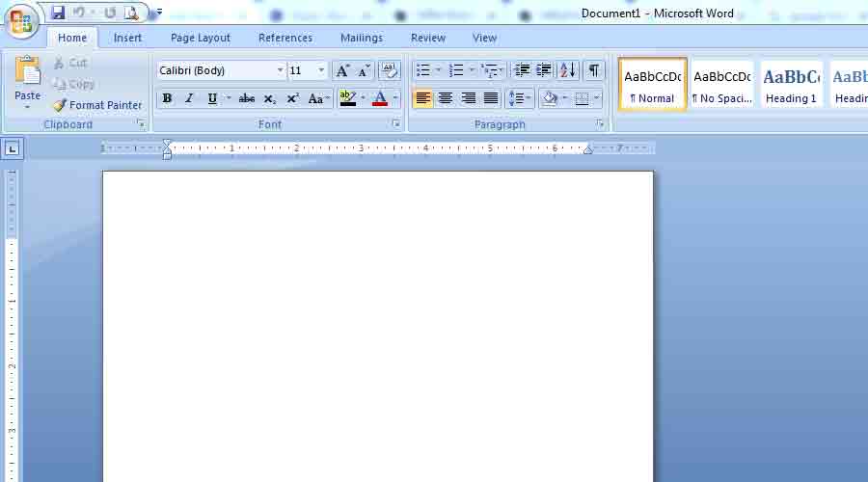Increase paragraph indent
Screen dimensions: 868x482
coord(544,70)
